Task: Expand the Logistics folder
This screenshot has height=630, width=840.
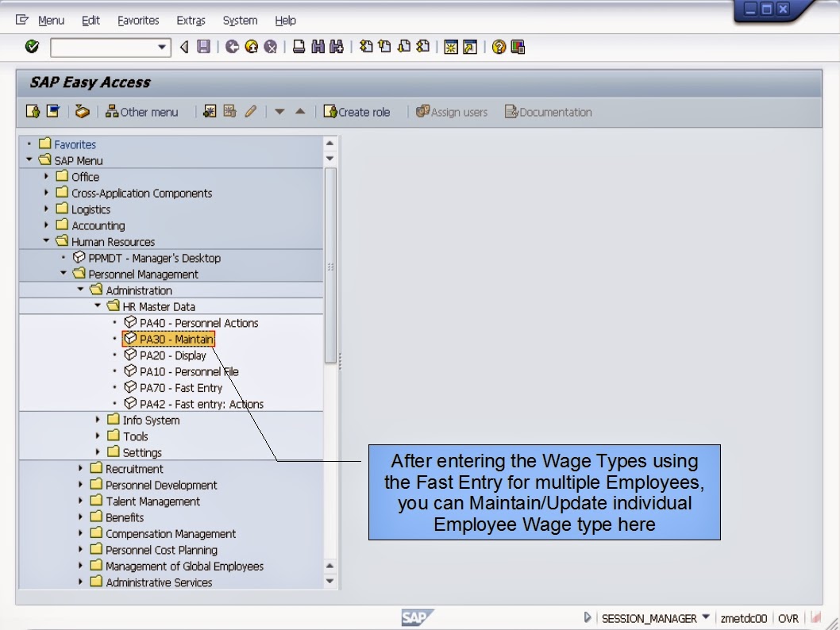Action: [x=46, y=208]
